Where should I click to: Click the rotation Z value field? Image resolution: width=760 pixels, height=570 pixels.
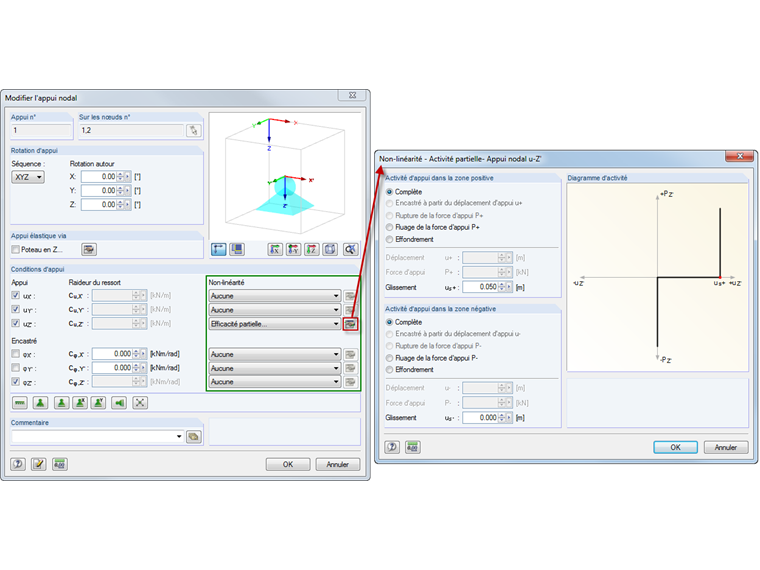99,205
